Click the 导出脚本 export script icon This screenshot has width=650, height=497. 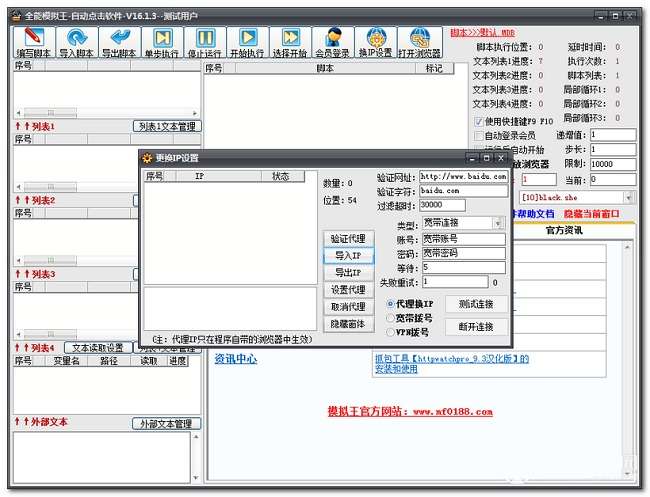(120, 42)
